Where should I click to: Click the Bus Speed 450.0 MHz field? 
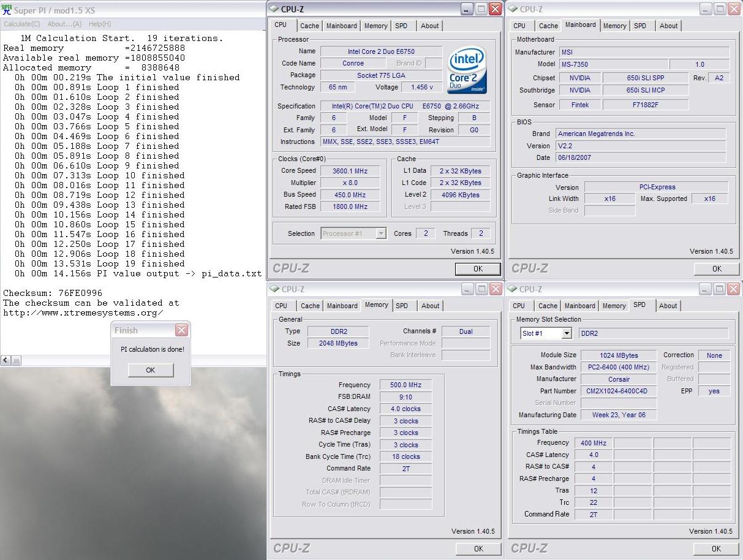(349, 195)
